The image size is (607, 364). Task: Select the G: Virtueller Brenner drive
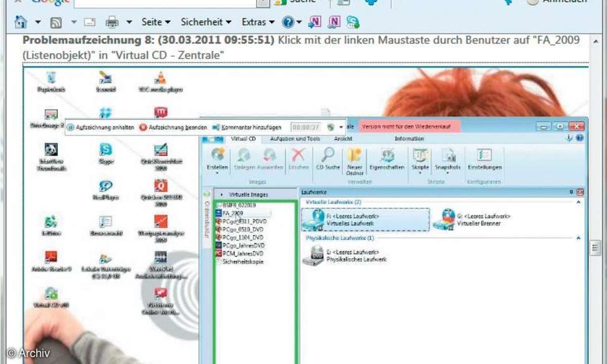coord(472,219)
